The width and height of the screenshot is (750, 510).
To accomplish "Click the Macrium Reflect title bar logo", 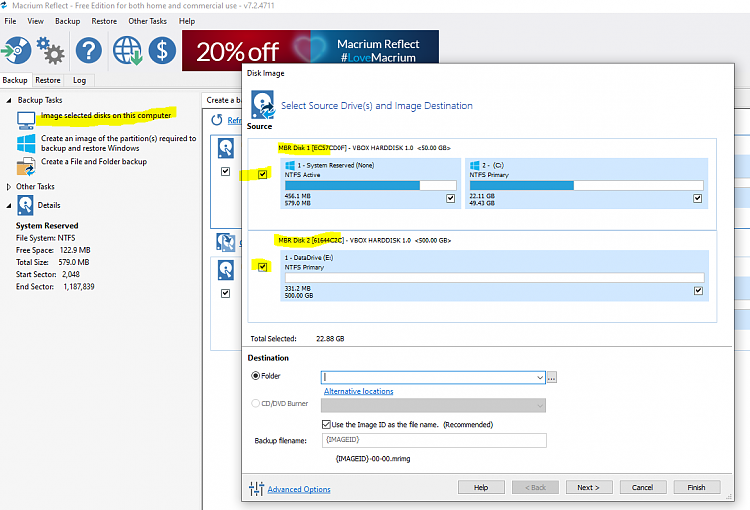I will tap(4, 5).
